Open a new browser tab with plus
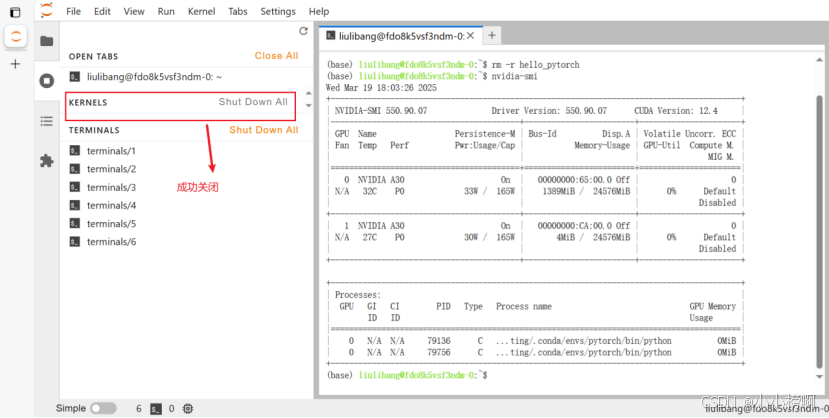This screenshot has height=418, width=829. [15, 64]
